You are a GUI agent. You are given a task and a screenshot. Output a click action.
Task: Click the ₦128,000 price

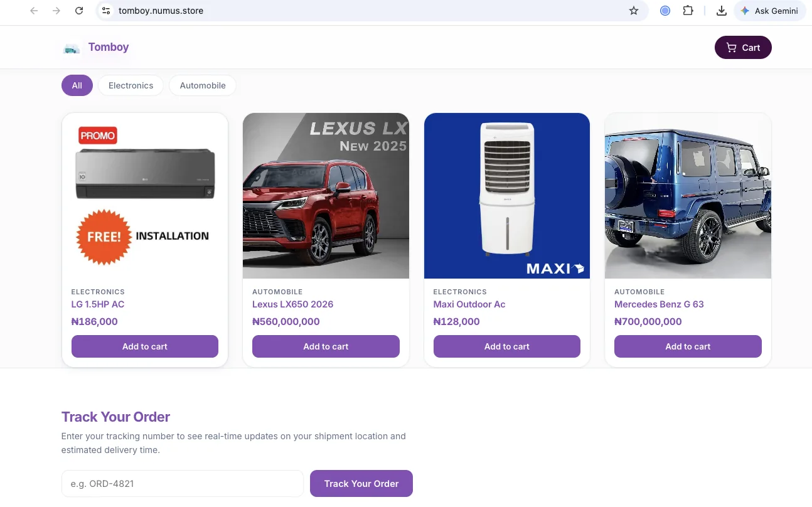pos(457,322)
